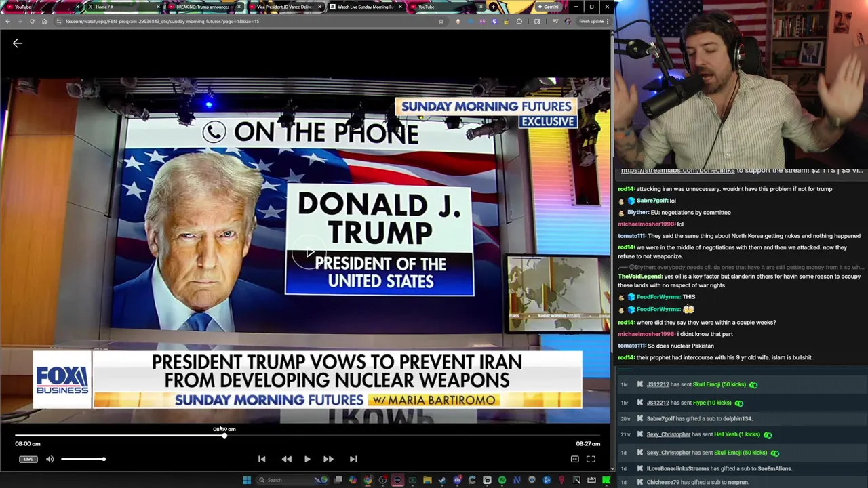
Task: Skip to next segment in video player
Action: pos(353,459)
